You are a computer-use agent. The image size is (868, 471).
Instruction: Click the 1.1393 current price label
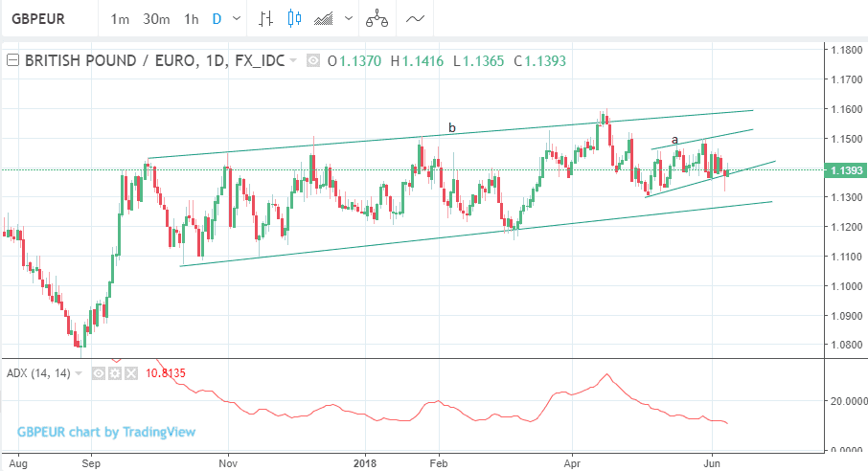(x=846, y=170)
